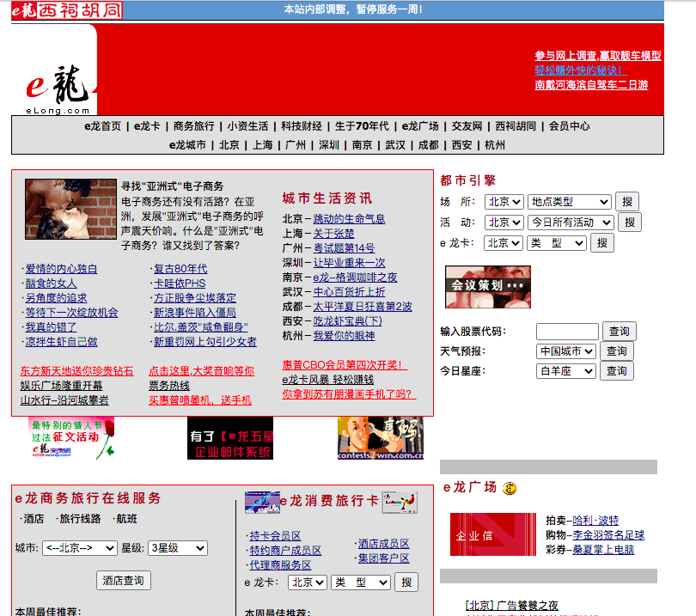Expand the 3星级 star rating dropdown

coord(178,548)
